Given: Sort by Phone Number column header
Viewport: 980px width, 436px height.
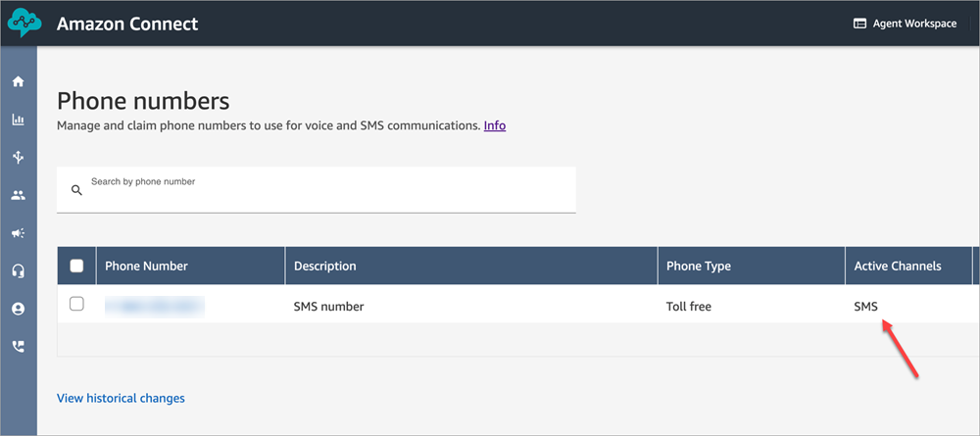Looking at the screenshot, I should pyautogui.click(x=146, y=266).
